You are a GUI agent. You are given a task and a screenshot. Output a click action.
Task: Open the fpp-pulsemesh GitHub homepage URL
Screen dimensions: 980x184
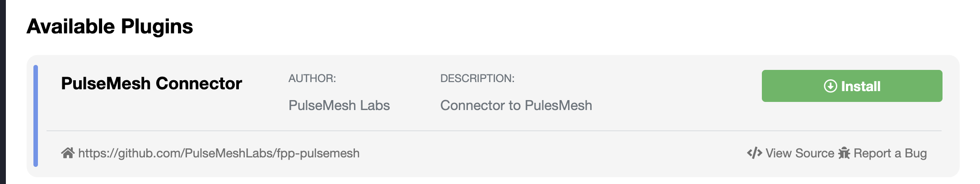tap(219, 153)
